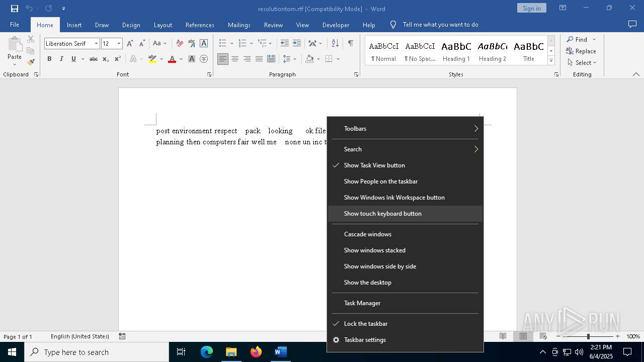Pick the red font color swatch

pos(172,59)
